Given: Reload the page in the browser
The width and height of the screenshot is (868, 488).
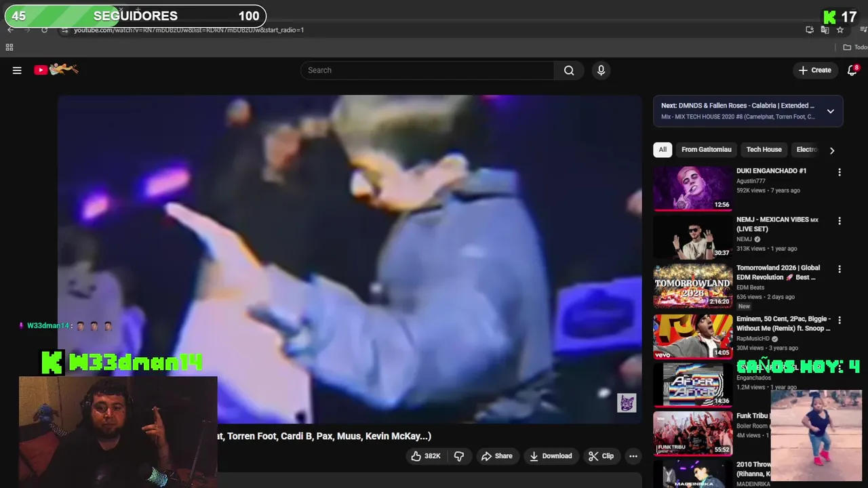Looking at the screenshot, I should point(45,30).
